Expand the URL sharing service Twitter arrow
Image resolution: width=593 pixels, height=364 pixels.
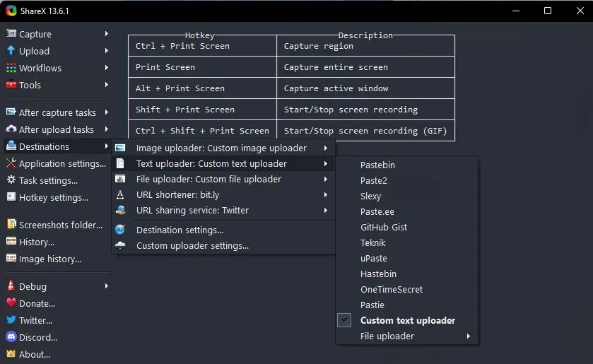coord(326,210)
